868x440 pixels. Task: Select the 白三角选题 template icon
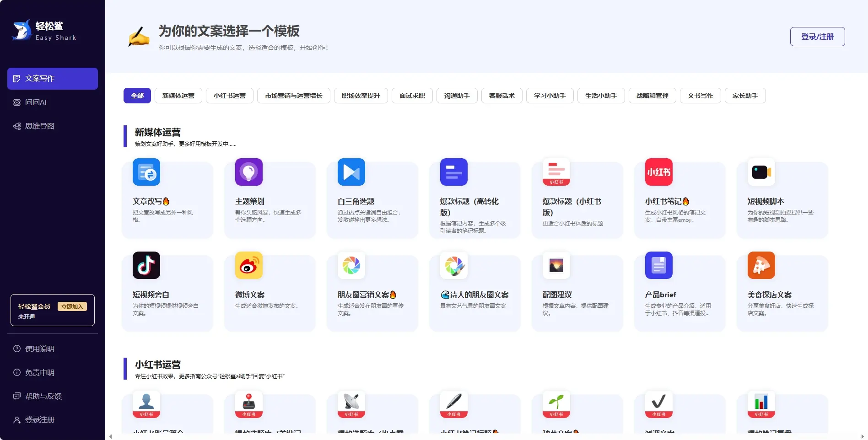click(x=351, y=172)
